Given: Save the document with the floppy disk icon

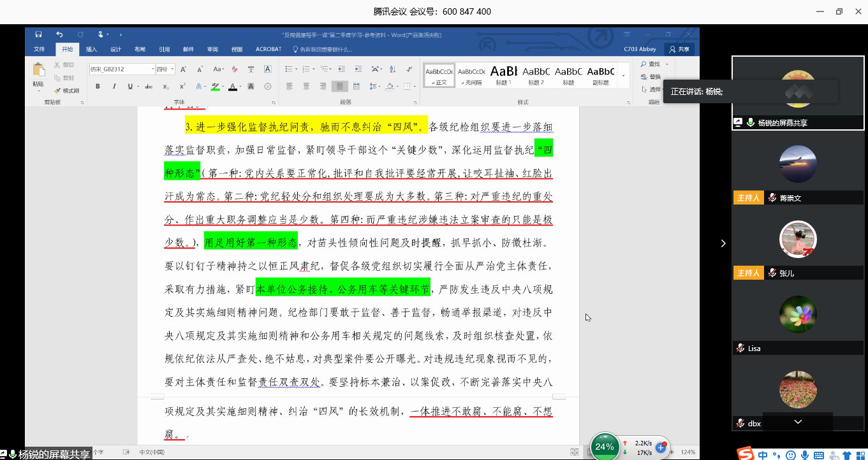Looking at the screenshot, I should pyautogui.click(x=38, y=34).
